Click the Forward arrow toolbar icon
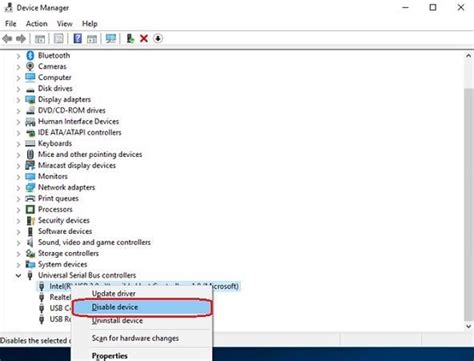 [21, 39]
